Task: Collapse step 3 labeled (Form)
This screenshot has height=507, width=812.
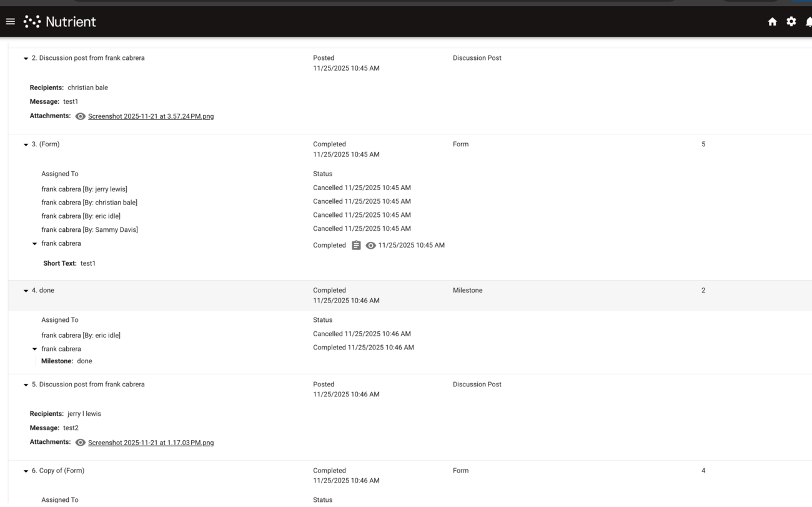Action: point(25,144)
